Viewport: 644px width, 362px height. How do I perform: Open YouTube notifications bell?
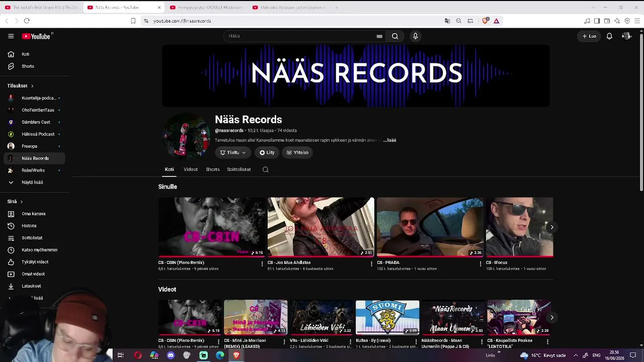(x=609, y=36)
